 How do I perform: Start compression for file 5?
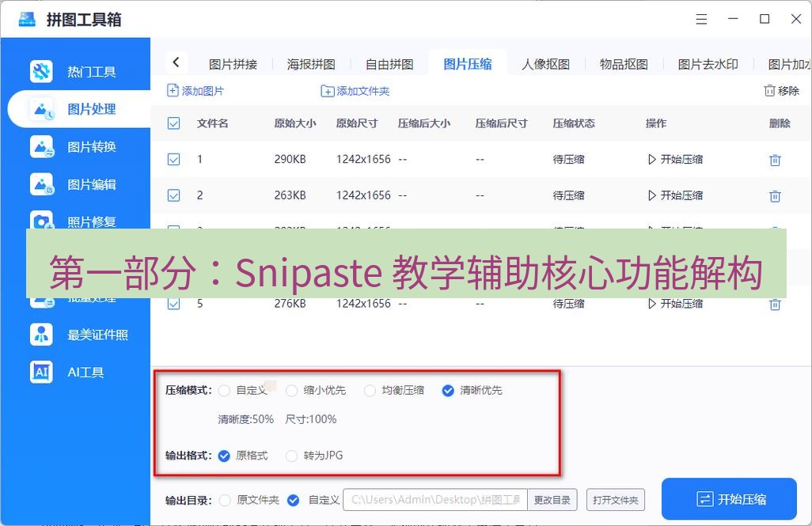pyautogui.click(x=675, y=304)
